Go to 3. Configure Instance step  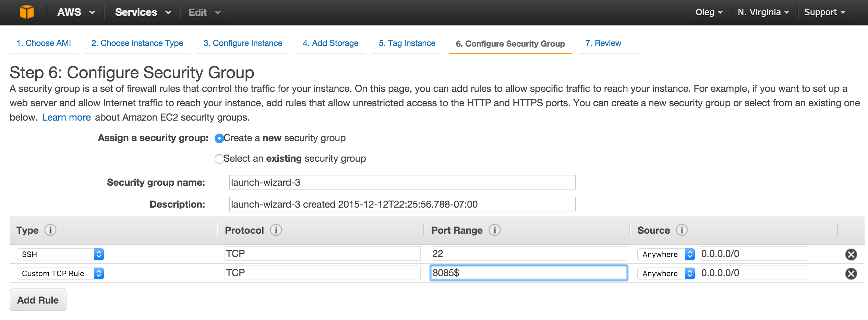[x=243, y=43]
